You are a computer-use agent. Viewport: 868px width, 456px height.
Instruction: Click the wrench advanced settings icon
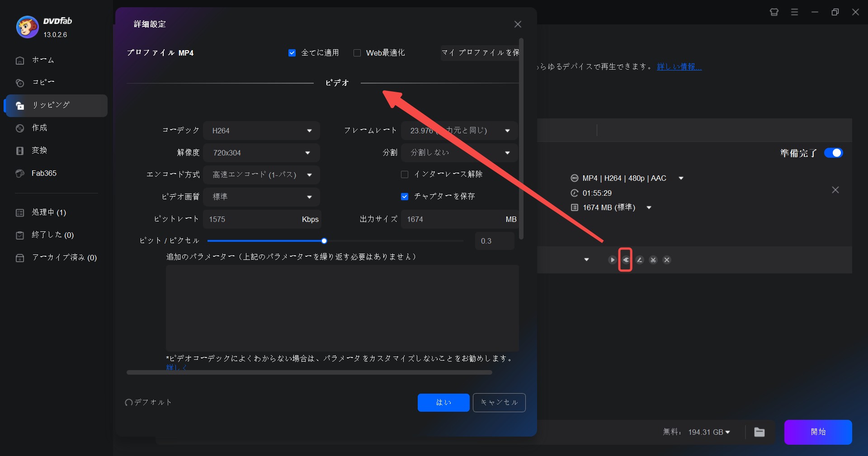tap(626, 260)
